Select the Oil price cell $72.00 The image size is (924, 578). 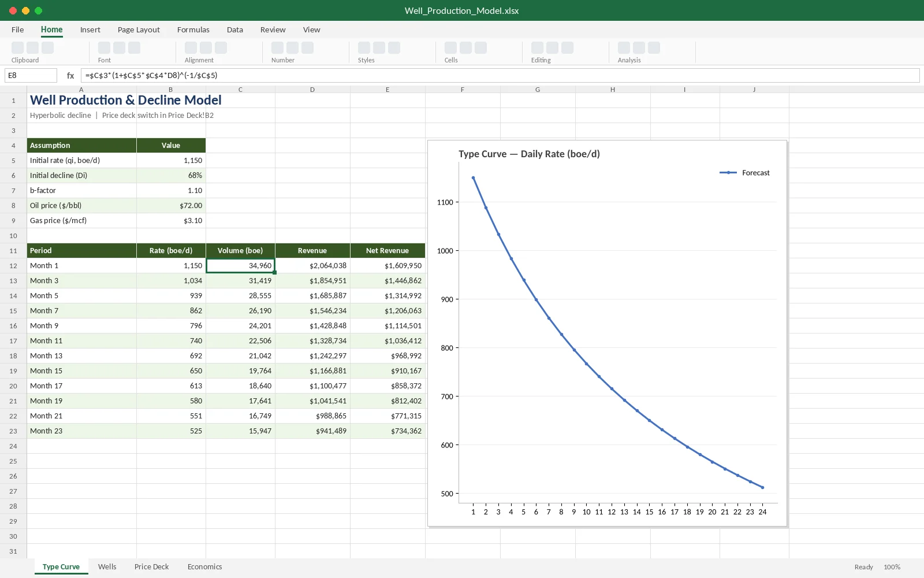click(171, 206)
